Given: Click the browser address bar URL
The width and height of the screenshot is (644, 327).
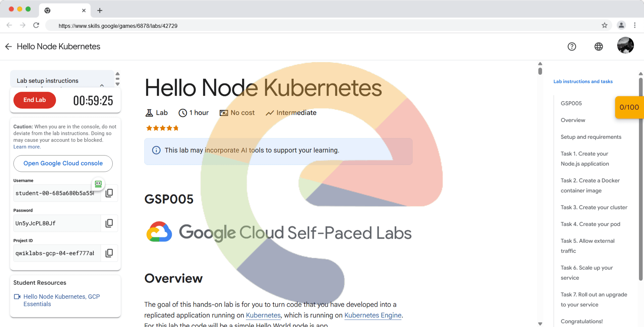Looking at the screenshot, I should coord(118,26).
